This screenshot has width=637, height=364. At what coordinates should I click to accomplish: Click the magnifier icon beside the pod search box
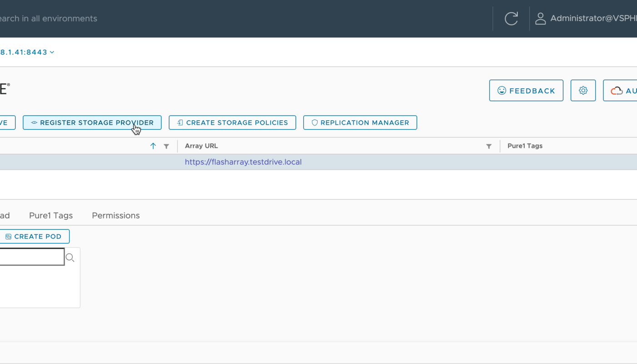tap(70, 258)
